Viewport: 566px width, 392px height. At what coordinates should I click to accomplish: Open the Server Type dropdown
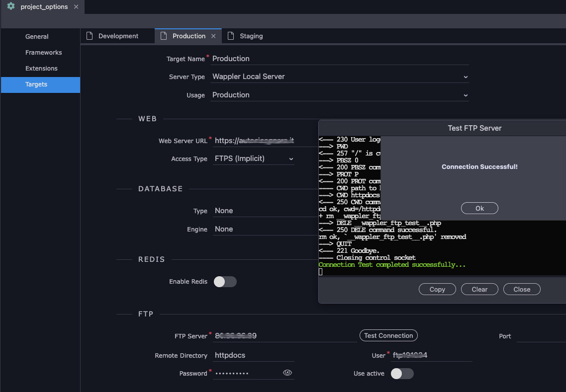(x=339, y=77)
